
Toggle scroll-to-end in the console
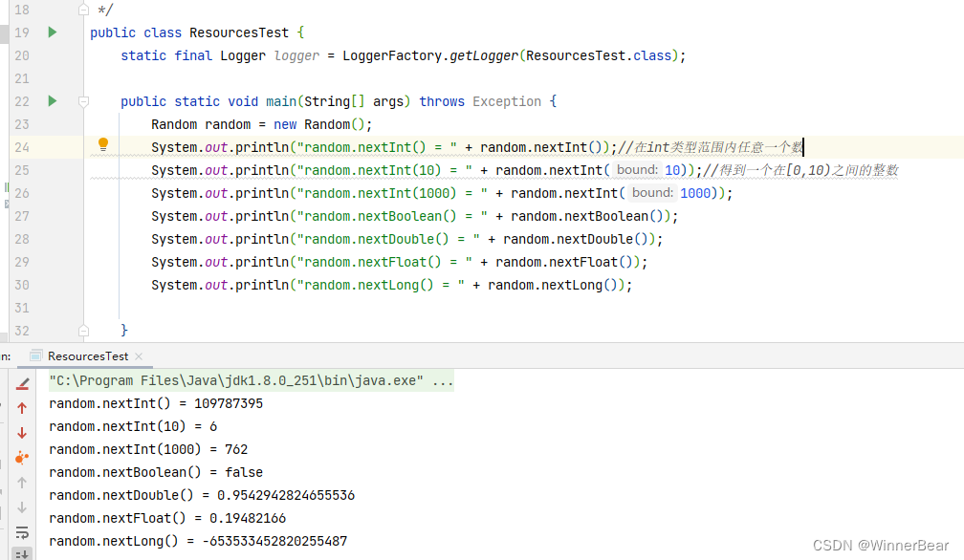(22, 554)
